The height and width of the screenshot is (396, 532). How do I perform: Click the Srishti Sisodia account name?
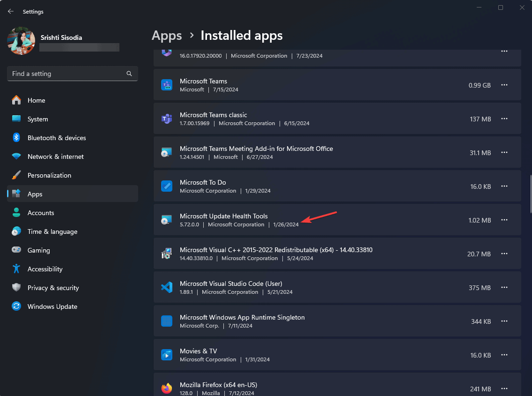coord(61,37)
